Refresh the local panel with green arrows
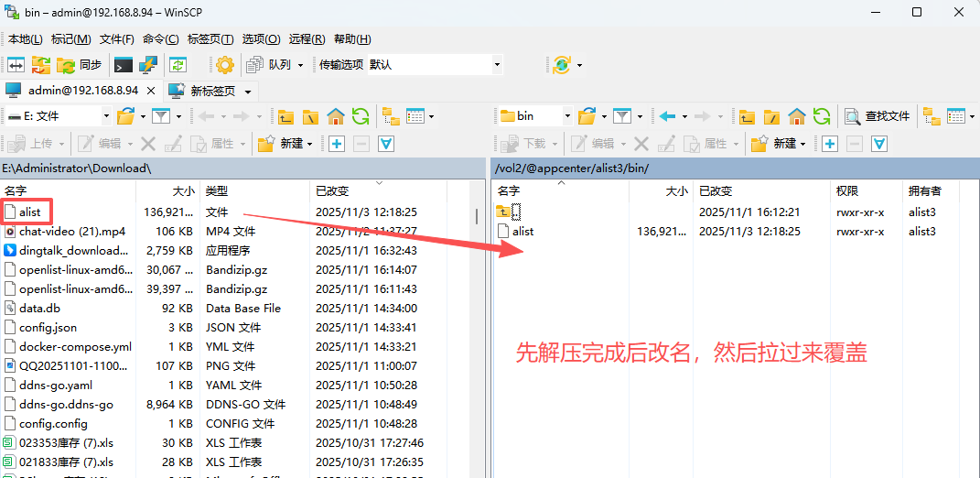Image resolution: width=980 pixels, height=478 pixels. click(x=361, y=116)
